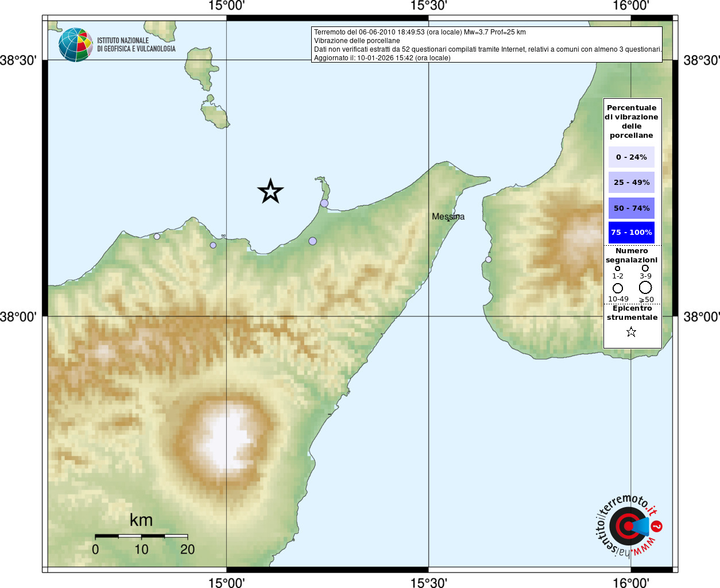Click the epicenter star on the map
Screen dimensions: 720x588
(x=270, y=191)
